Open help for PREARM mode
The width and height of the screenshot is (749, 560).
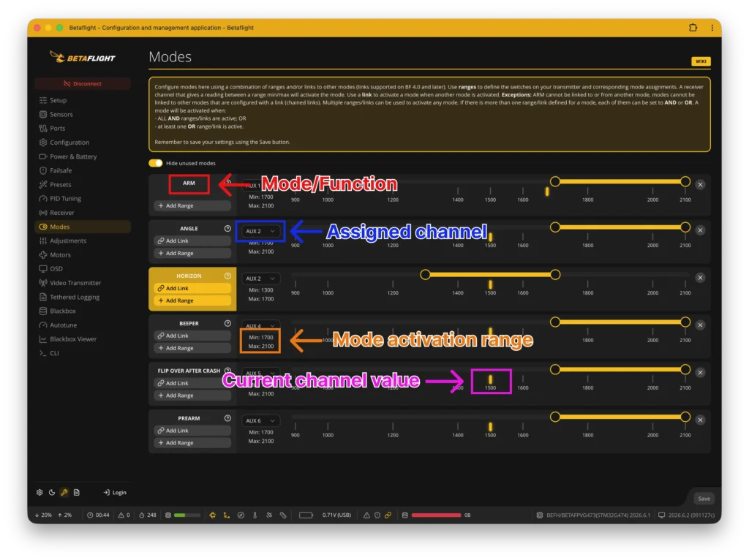point(228,418)
